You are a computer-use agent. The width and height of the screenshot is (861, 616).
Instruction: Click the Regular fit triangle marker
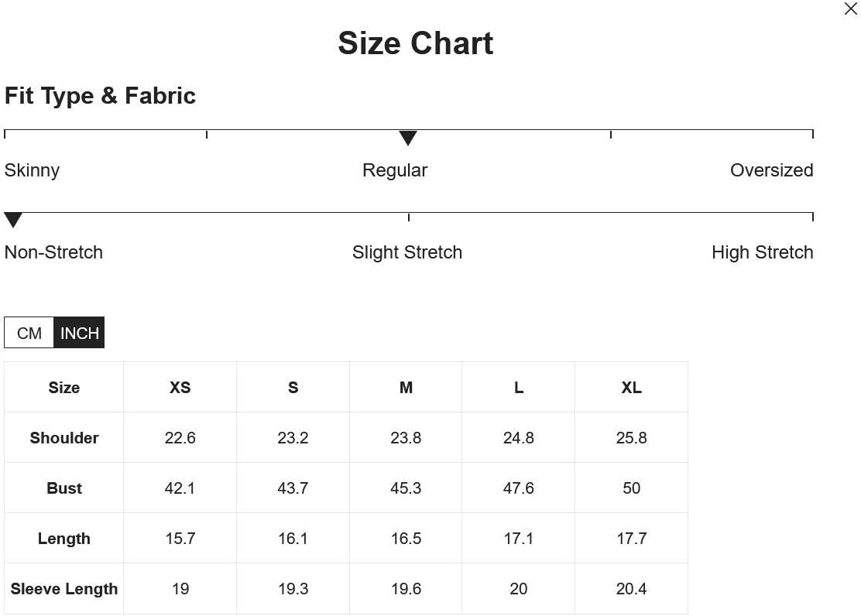[408, 138]
